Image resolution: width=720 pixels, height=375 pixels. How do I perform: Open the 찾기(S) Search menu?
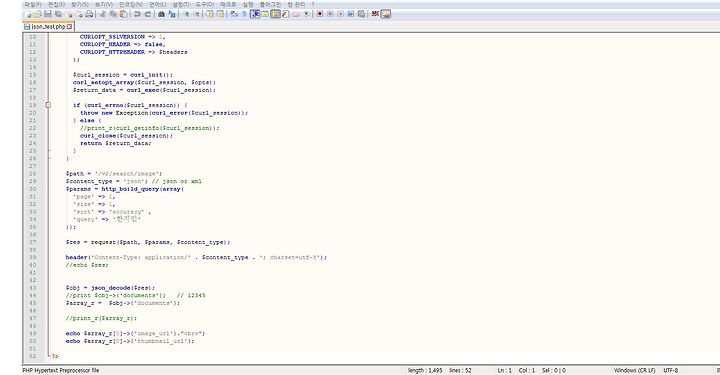[x=79, y=4]
